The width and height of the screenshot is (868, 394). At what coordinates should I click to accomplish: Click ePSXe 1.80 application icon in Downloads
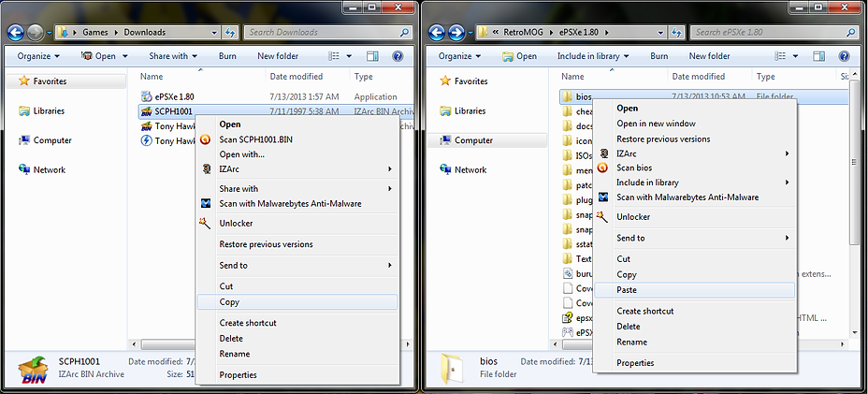coord(146,96)
